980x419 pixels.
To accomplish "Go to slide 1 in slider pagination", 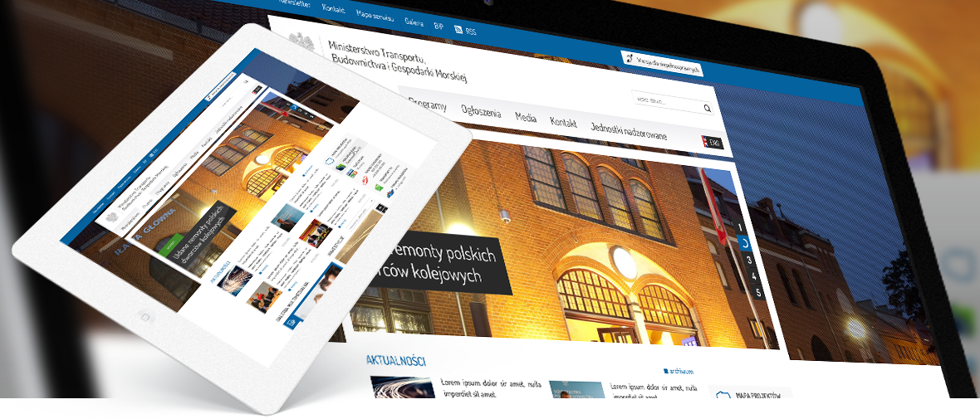I will (741, 228).
